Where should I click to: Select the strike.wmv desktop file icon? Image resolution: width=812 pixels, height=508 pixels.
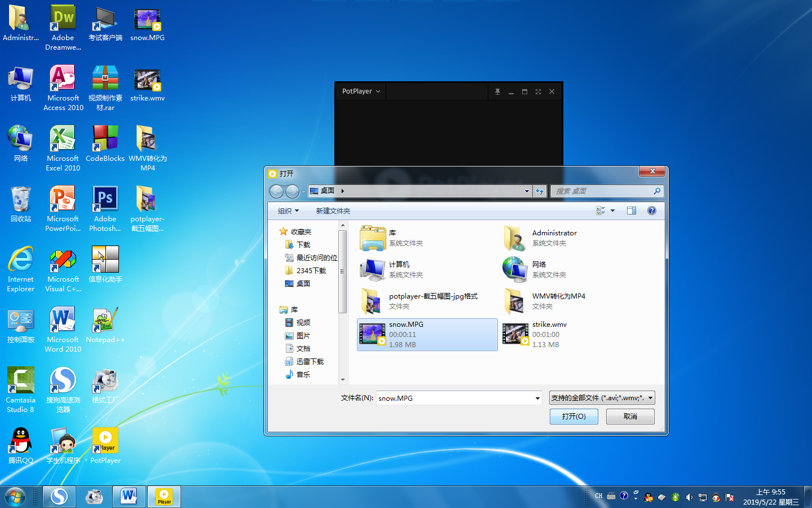(147, 85)
